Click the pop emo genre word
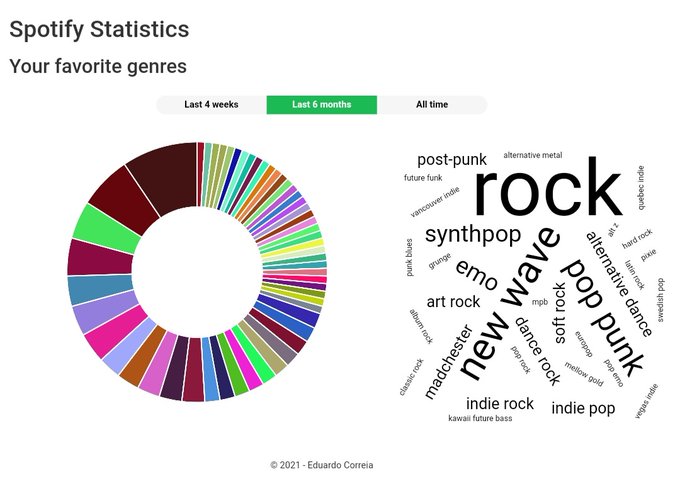 pos(614,373)
